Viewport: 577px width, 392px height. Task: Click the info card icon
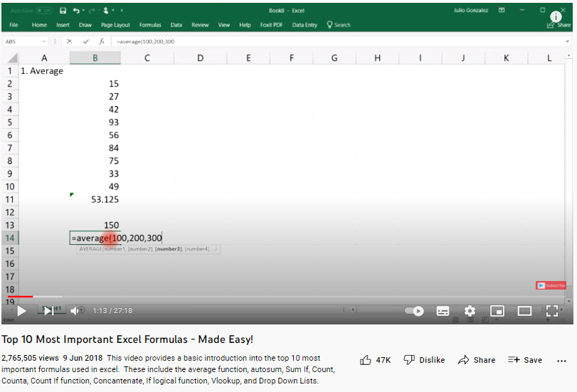pyautogui.click(x=556, y=16)
